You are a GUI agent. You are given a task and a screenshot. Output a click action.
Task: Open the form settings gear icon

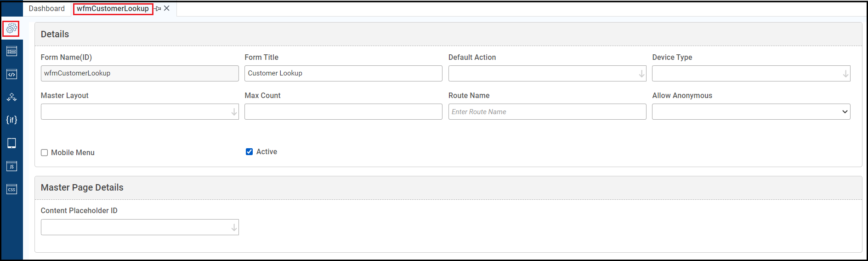(11, 29)
